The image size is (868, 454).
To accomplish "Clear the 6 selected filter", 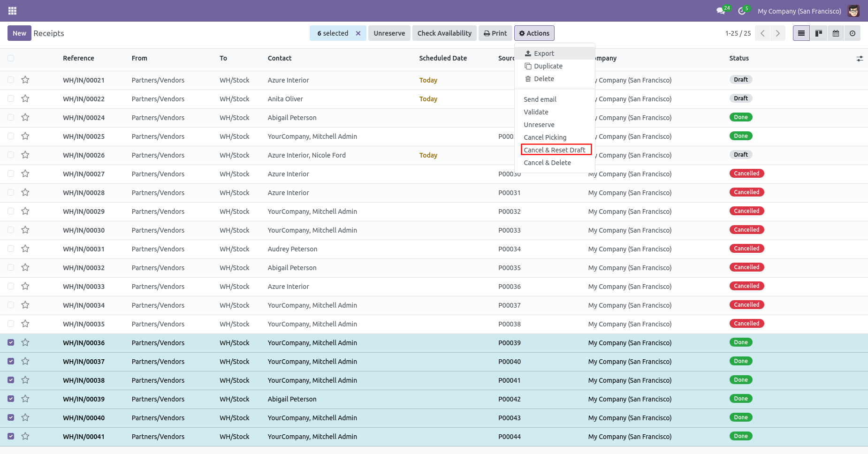I will 358,33.
